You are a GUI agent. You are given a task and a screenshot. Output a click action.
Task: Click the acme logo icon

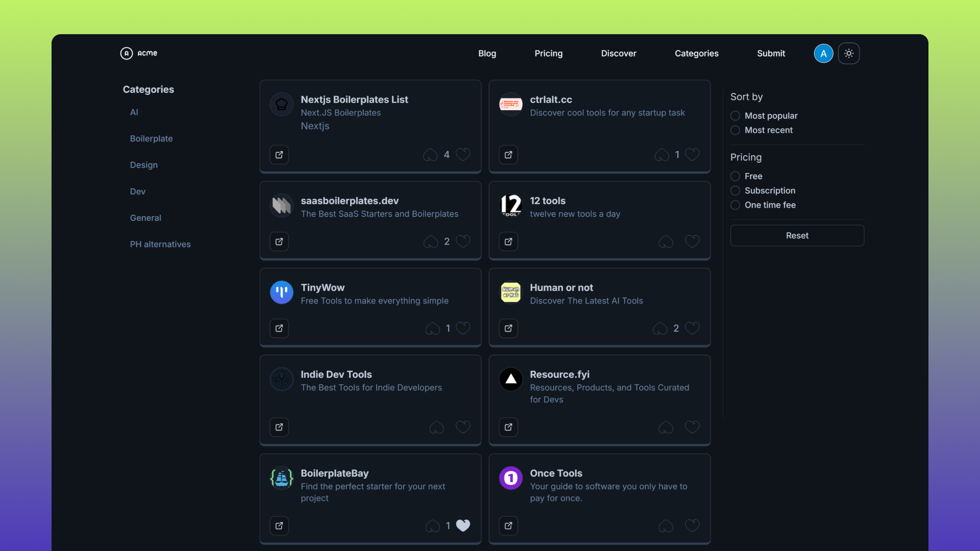click(126, 53)
